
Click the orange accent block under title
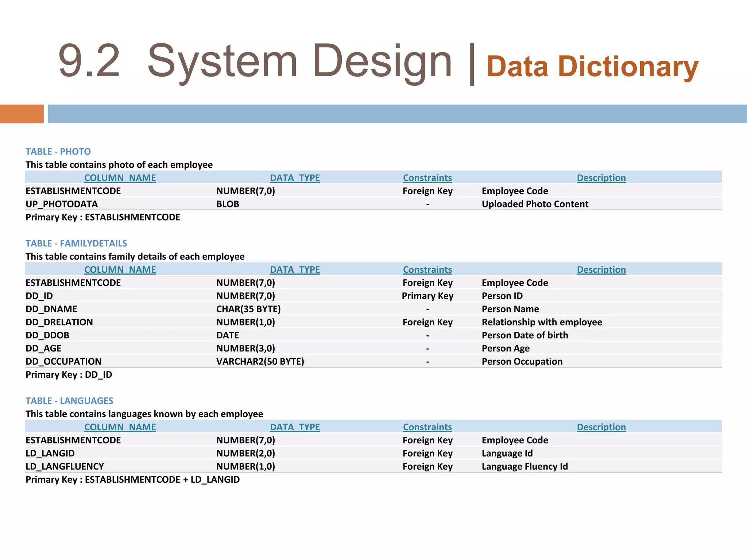[22, 114]
